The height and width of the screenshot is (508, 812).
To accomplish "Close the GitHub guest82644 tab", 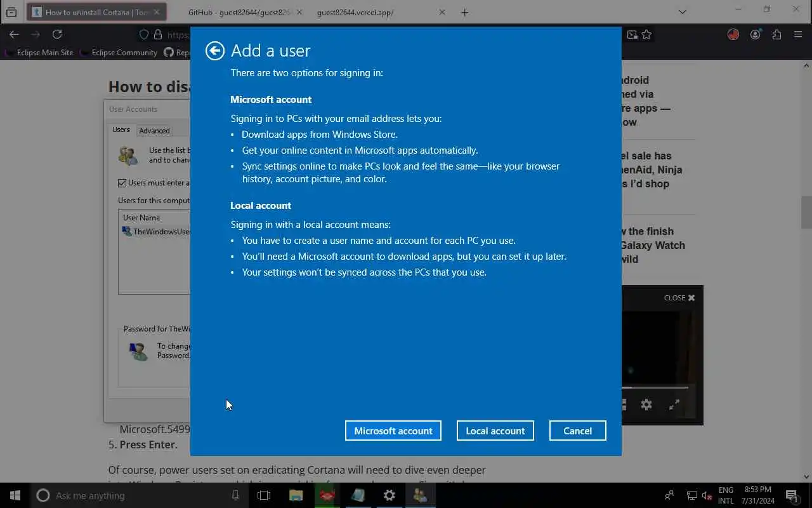I will pyautogui.click(x=299, y=12).
